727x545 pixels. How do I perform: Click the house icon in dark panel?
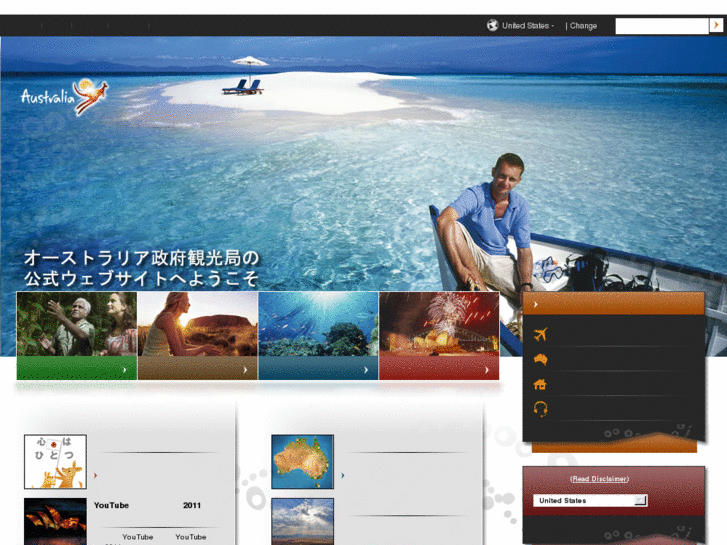point(540,384)
